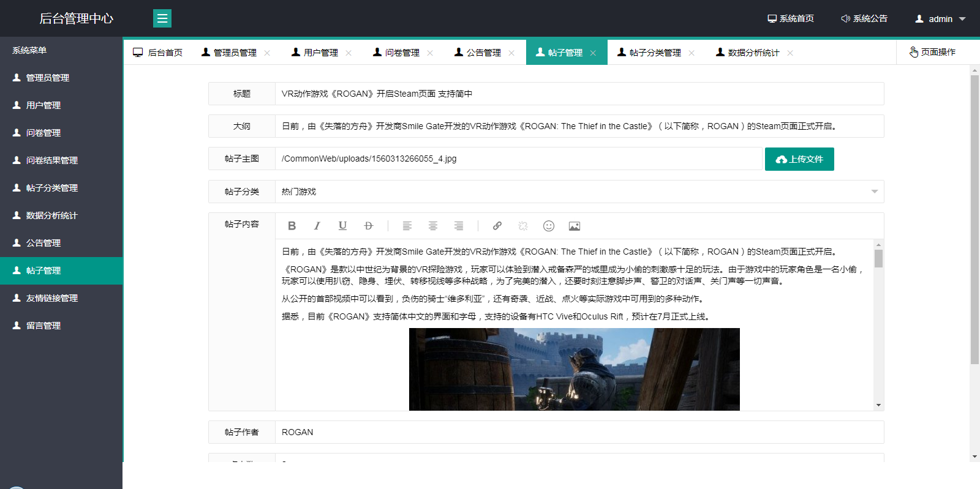Viewport: 980px width, 489px height.
Task: Open 数据分析统计 in the sidebar menu
Action: point(61,215)
